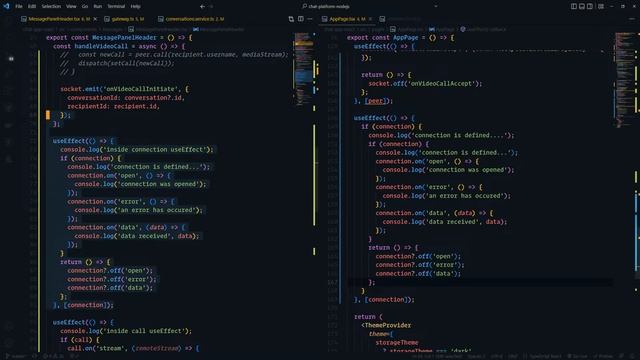Click '}, [connection]);' in right editor
The image size is (640, 360).
point(384,300)
